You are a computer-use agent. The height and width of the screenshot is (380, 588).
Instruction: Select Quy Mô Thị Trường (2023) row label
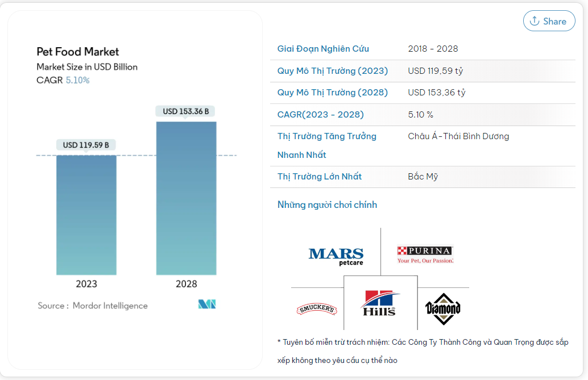coord(332,71)
